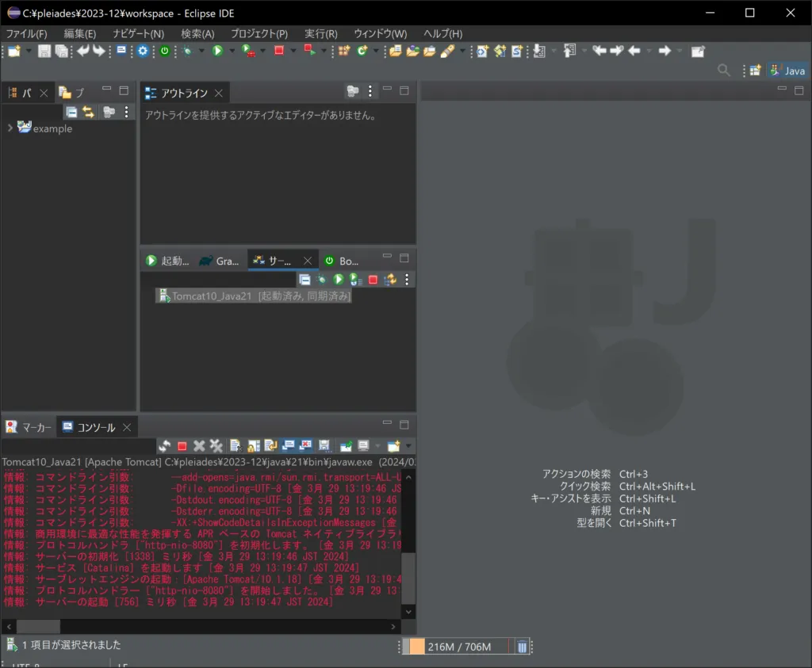
Task: Toggle show console on standard error change
Action: click(x=306, y=445)
